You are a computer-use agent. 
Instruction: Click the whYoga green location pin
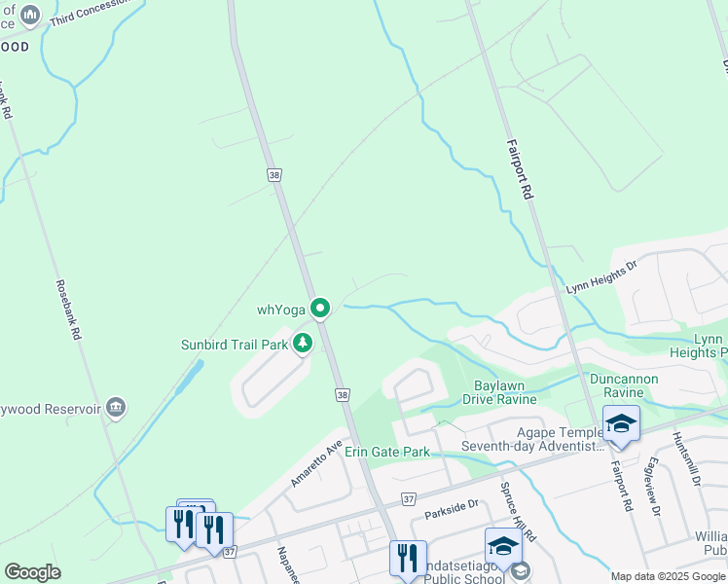[x=320, y=309]
